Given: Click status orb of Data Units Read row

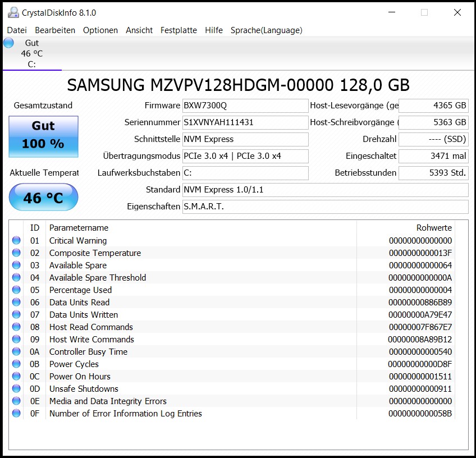Looking at the screenshot, I should pyautogui.click(x=16, y=302).
